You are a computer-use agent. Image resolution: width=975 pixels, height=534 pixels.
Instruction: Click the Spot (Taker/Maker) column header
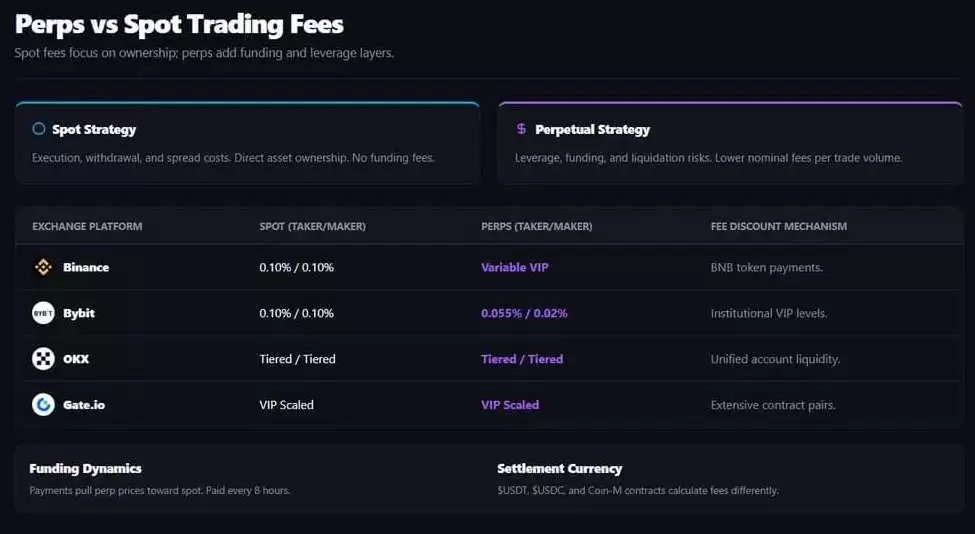pyautogui.click(x=312, y=226)
